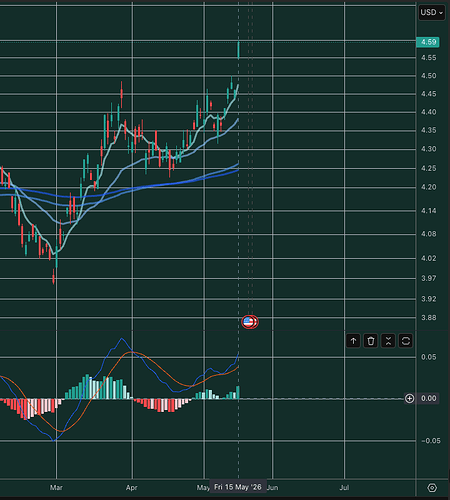Click the plus icon beside 0.00

pos(409,398)
